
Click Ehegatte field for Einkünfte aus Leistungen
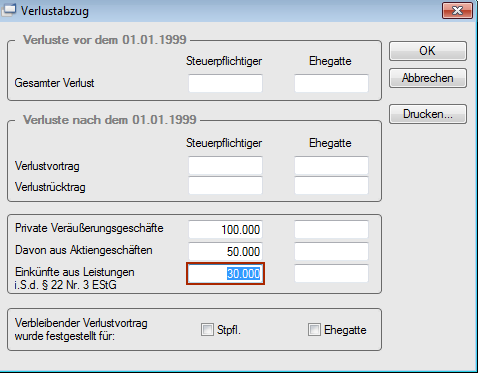click(331, 273)
